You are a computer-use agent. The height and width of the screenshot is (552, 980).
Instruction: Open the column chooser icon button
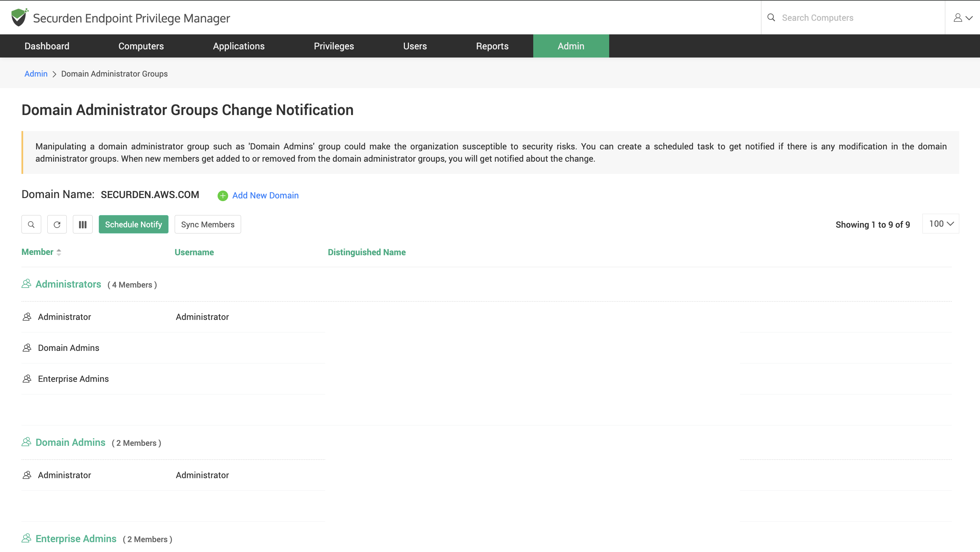pos(82,224)
